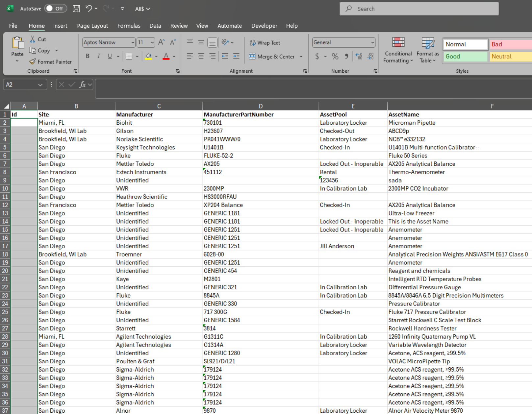Click the Orientation text angle icon
This screenshot has width=532, height=414.
pos(225,42)
